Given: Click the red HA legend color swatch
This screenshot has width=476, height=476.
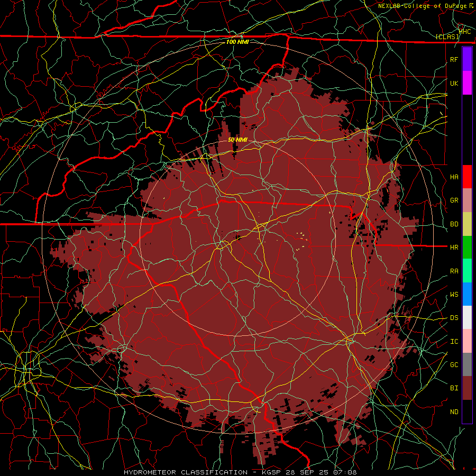Looking at the screenshot, I should (467, 177).
